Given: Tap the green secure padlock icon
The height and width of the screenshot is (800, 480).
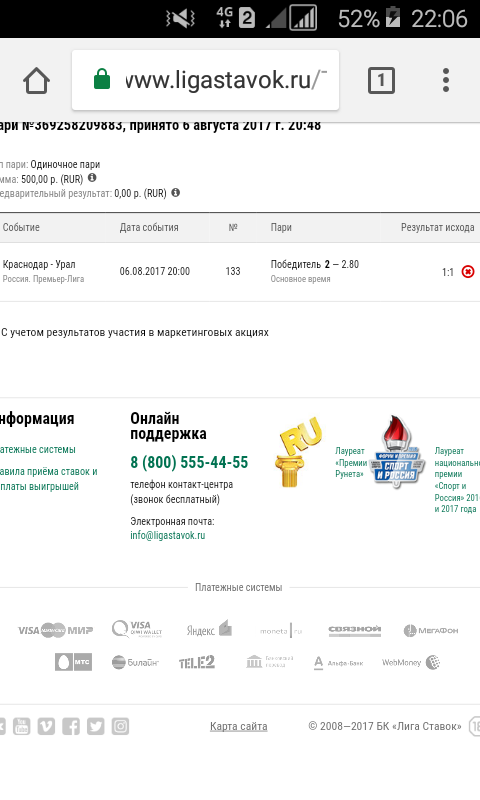Looking at the screenshot, I should tap(102, 80).
